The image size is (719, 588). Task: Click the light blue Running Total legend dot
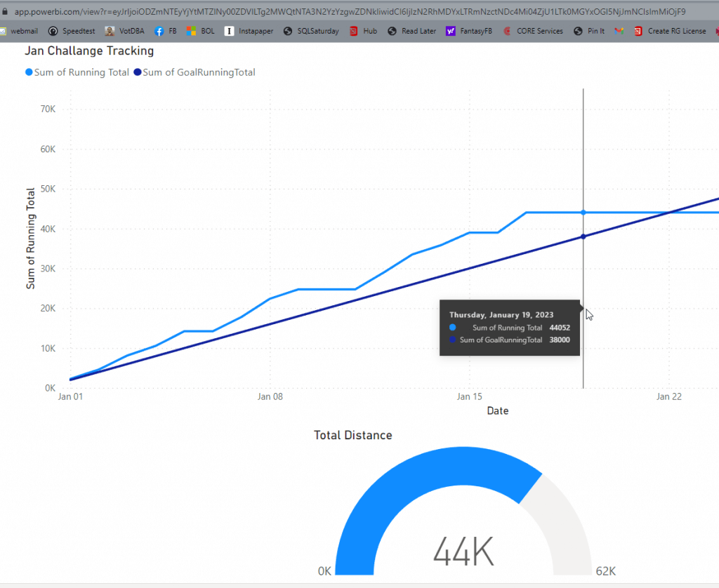(x=29, y=72)
